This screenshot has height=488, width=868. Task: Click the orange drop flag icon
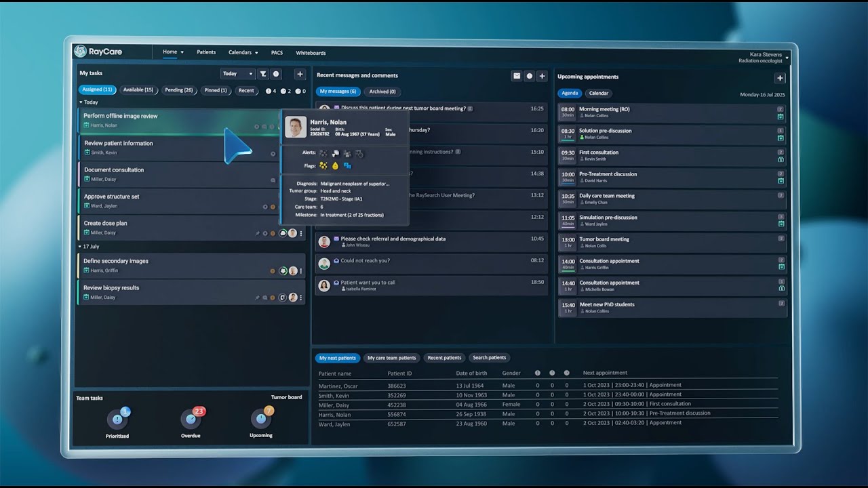pyautogui.click(x=335, y=165)
